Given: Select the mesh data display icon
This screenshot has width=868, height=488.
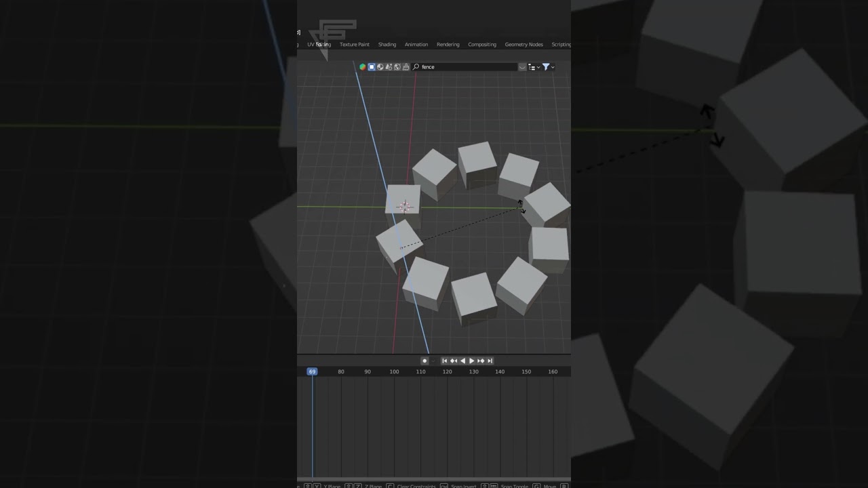Looking at the screenshot, I should pyautogui.click(x=389, y=67).
